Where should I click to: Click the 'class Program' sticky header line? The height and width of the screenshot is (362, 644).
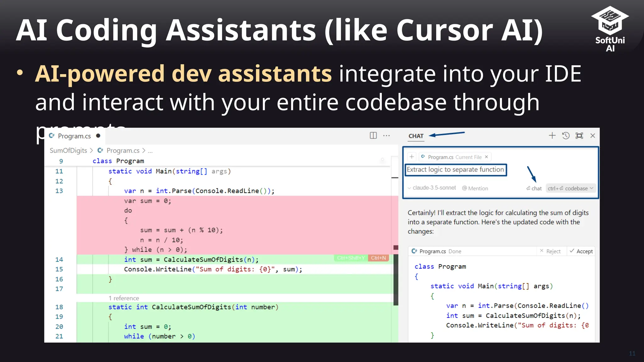pyautogui.click(x=118, y=161)
